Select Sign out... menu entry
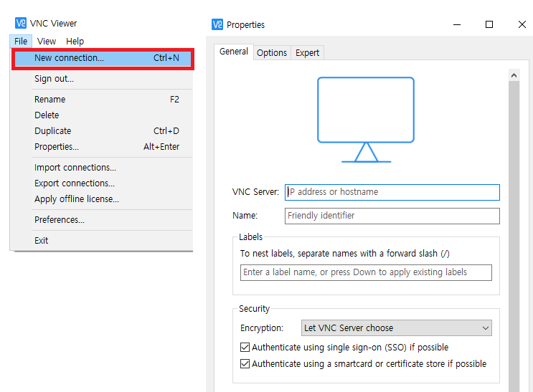The width and height of the screenshot is (533, 392). [x=103, y=79]
